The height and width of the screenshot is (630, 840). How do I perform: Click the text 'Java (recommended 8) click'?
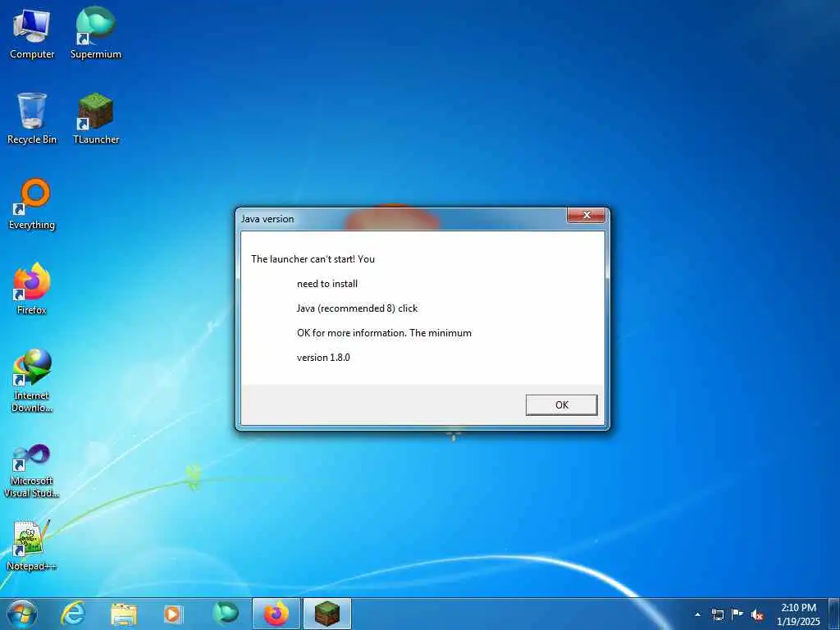point(357,308)
